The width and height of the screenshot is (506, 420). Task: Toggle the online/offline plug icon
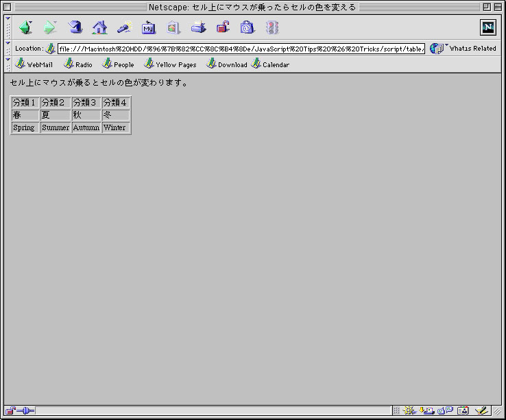[x=25, y=410]
